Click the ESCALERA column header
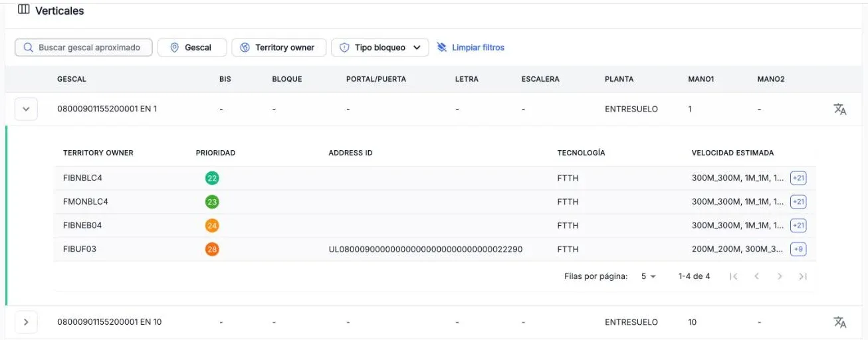Viewport: 868px width, 340px height. [540, 79]
